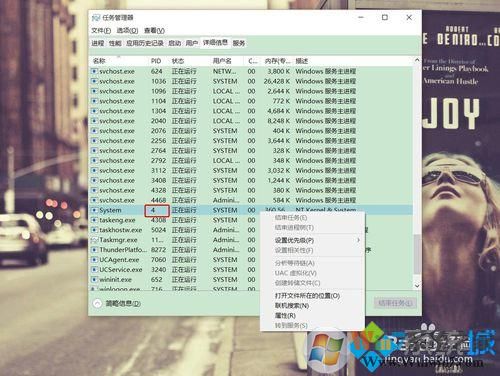The width and height of the screenshot is (500, 376).
Task: Open the 文件(F) menu
Action: point(101,31)
